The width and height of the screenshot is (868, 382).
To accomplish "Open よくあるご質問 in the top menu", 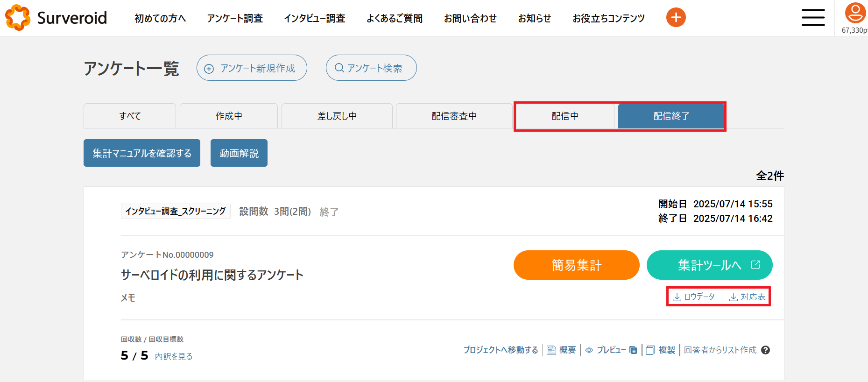I will point(395,18).
